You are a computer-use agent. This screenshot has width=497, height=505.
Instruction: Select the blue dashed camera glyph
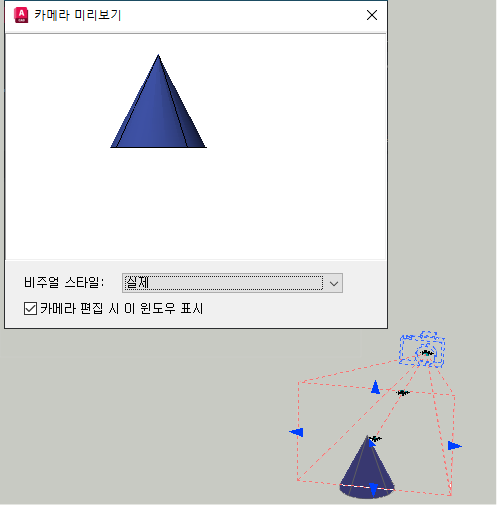[x=422, y=349]
